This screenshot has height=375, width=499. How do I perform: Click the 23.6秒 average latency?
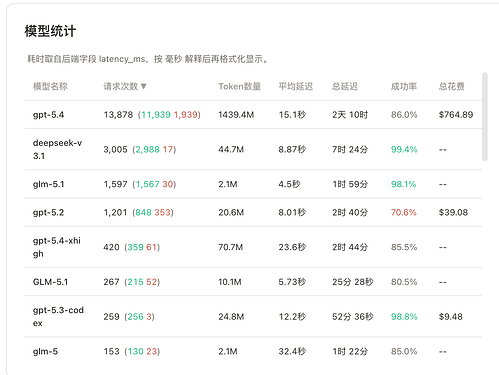pyautogui.click(x=292, y=247)
